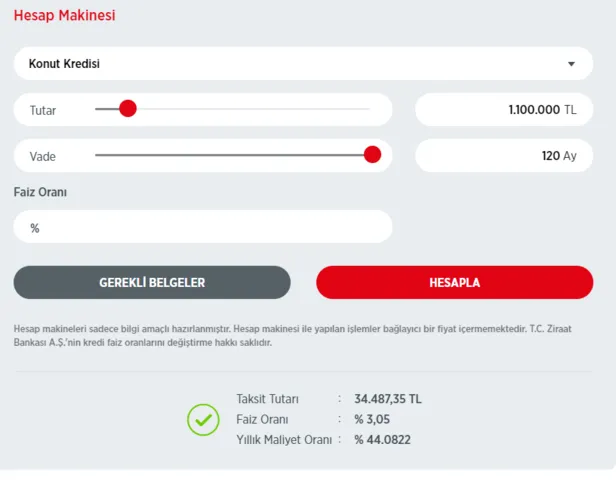Open the Konut Kredisi loan type dropdown
Viewport: 616px width, 484px height.
click(300, 64)
